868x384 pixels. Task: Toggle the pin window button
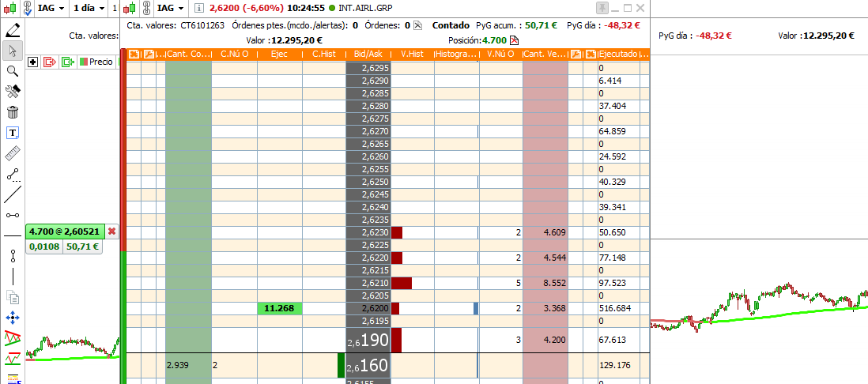pyautogui.click(x=602, y=8)
